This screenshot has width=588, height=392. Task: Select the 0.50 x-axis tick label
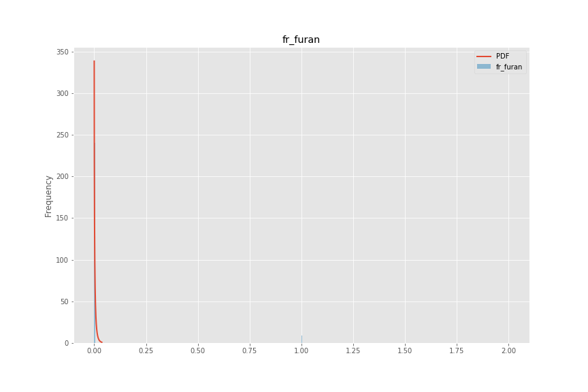[197, 350]
